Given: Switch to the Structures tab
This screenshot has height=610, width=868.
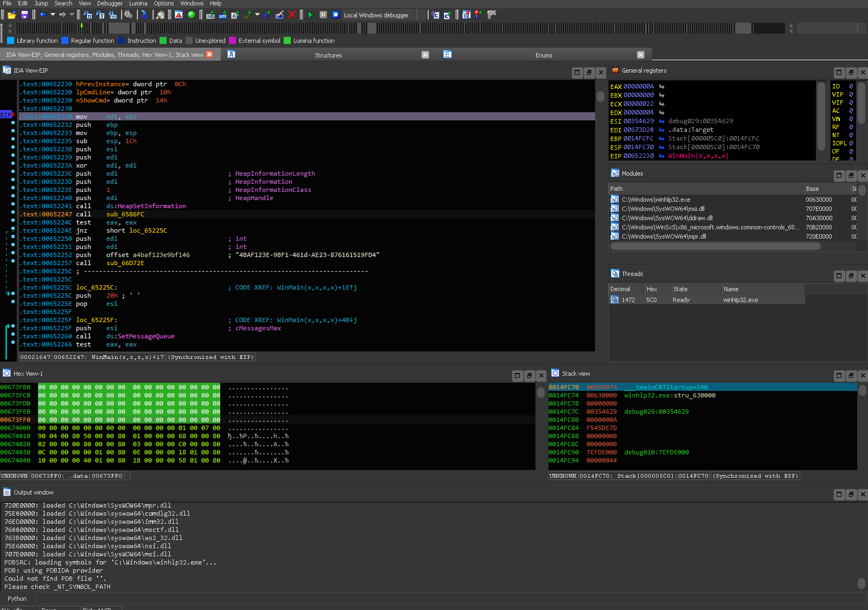Looking at the screenshot, I should point(328,55).
